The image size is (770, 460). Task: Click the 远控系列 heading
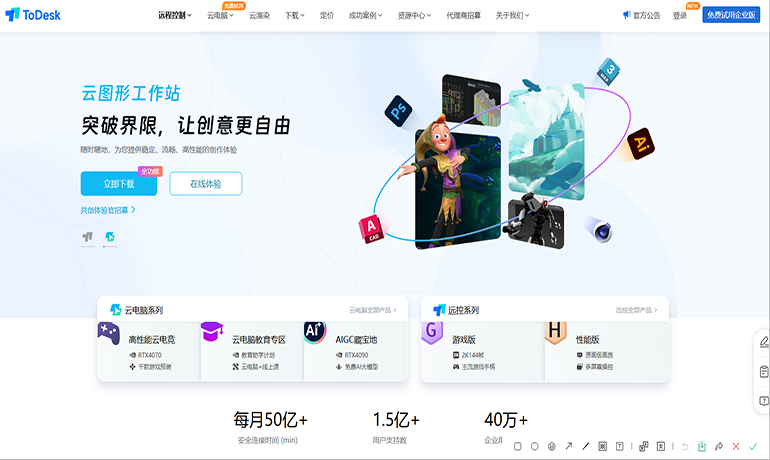463,310
